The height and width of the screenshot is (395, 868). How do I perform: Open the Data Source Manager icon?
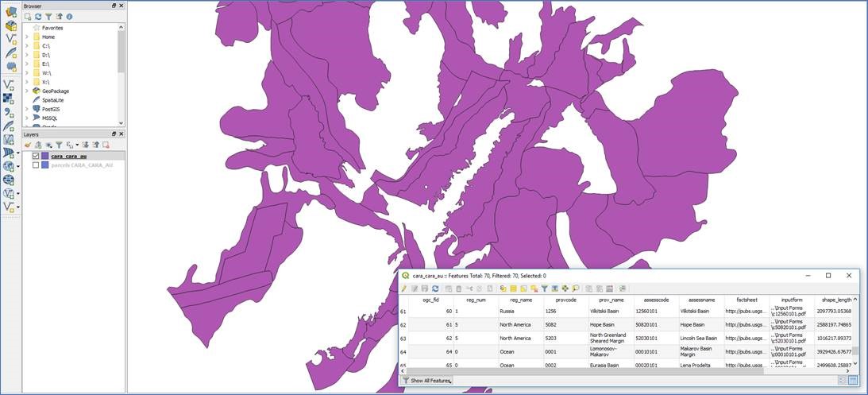coord(10,12)
